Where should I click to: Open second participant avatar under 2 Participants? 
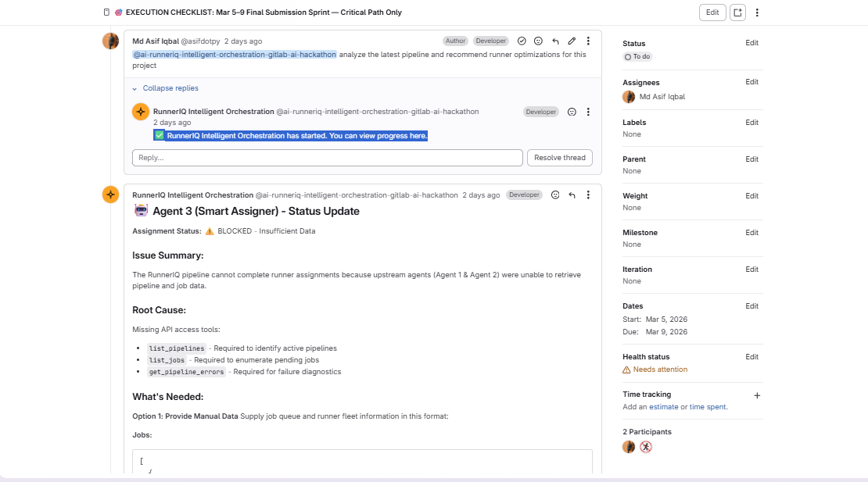pyautogui.click(x=646, y=447)
